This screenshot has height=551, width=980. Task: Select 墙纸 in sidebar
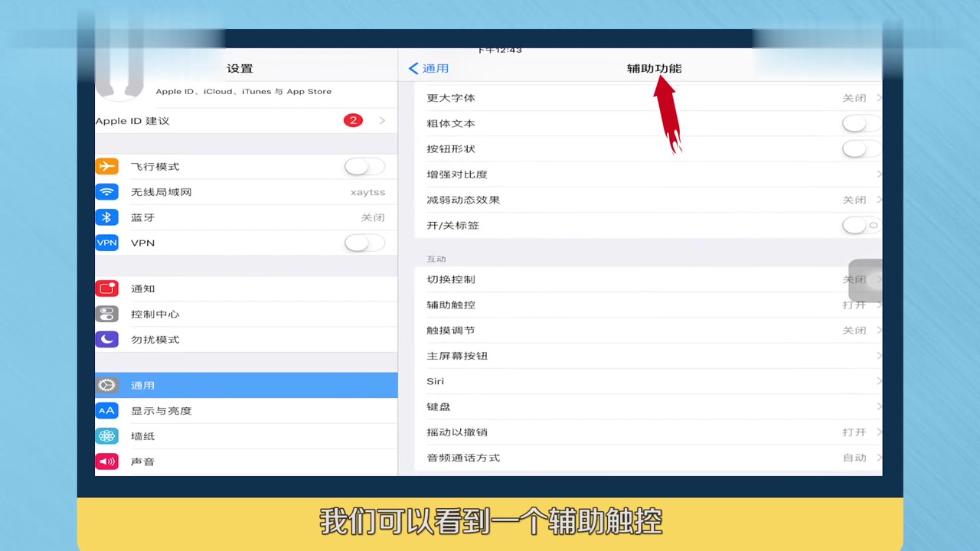[246, 436]
